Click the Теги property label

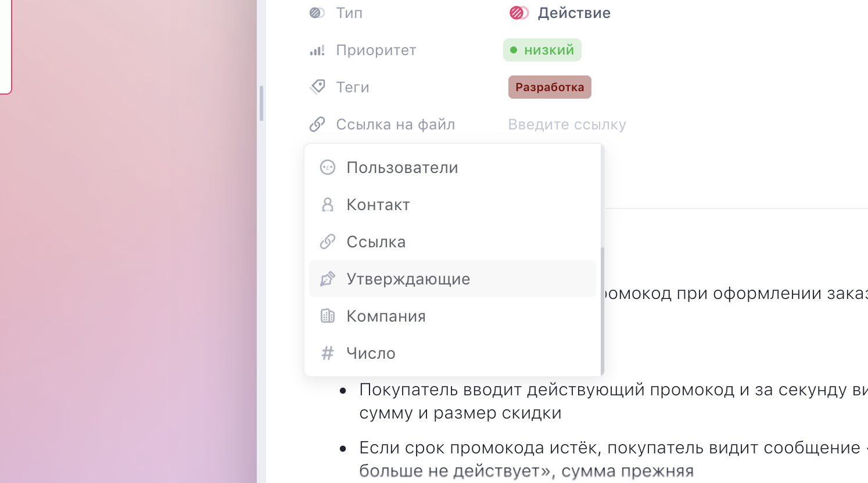(x=353, y=87)
